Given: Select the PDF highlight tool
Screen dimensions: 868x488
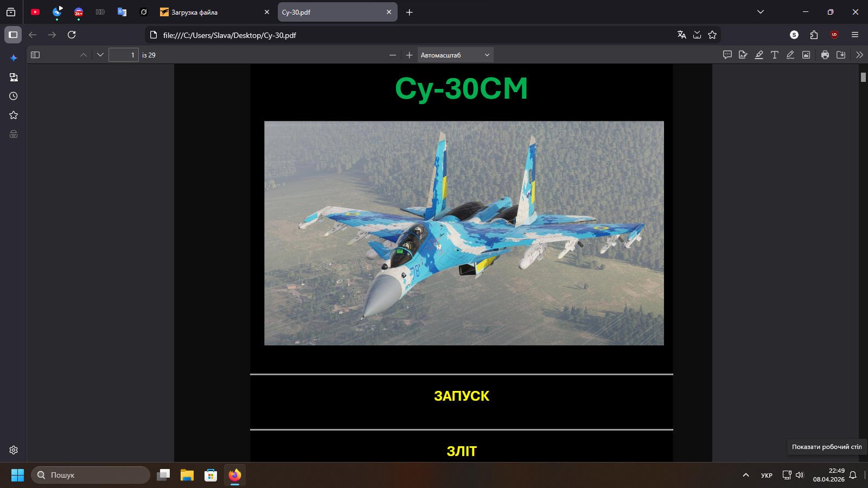Looking at the screenshot, I should [759, 55].
